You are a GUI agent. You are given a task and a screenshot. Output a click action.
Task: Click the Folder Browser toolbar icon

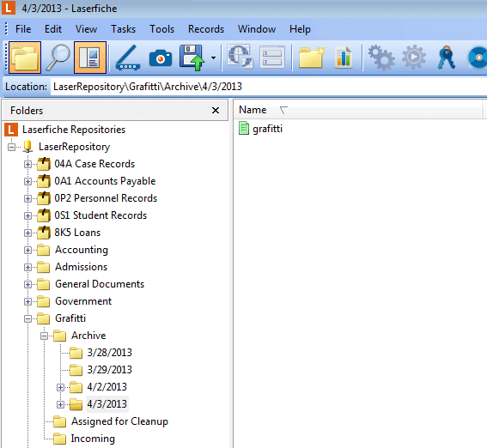[25, 58]
